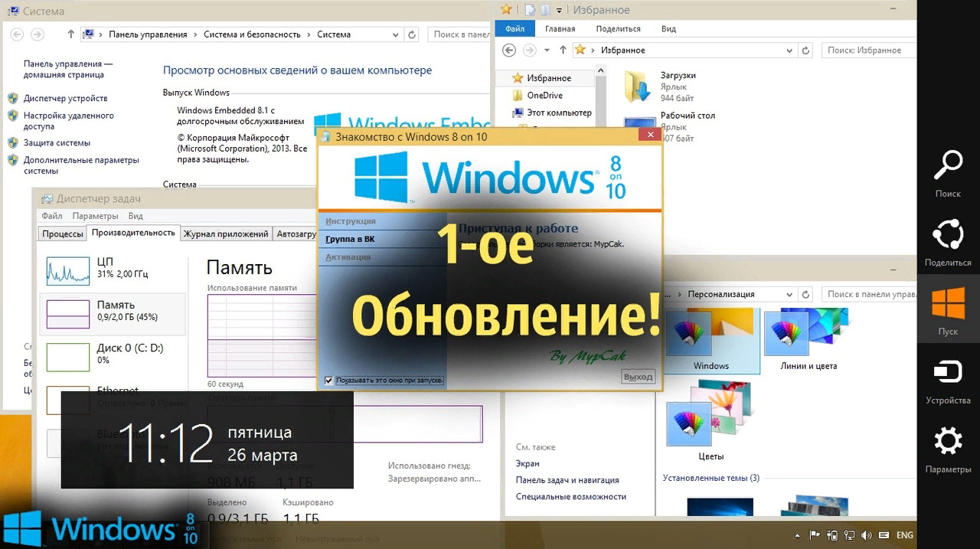Open the Устройства charm
Image resolution: width=980 pixels, height=549 pixels.
948,381
